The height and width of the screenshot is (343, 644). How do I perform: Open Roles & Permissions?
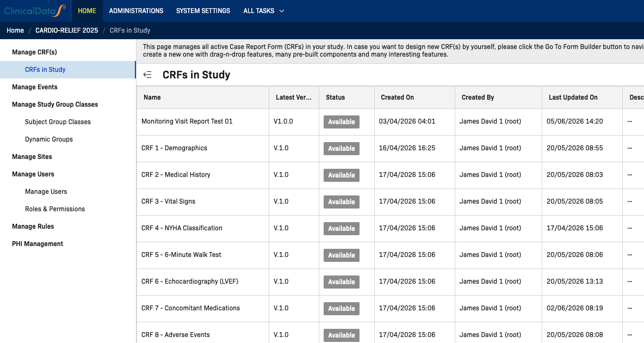coord(55,209)
